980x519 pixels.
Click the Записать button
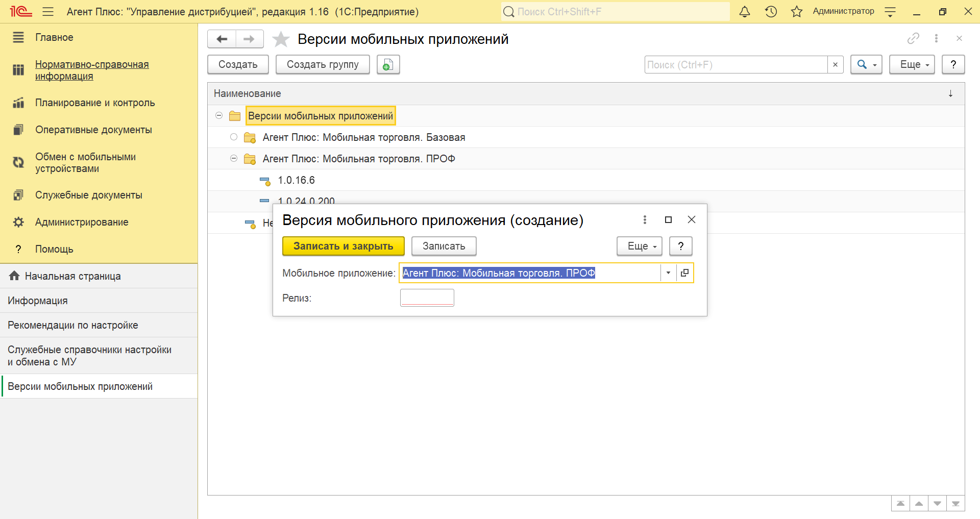coord(444,246)
